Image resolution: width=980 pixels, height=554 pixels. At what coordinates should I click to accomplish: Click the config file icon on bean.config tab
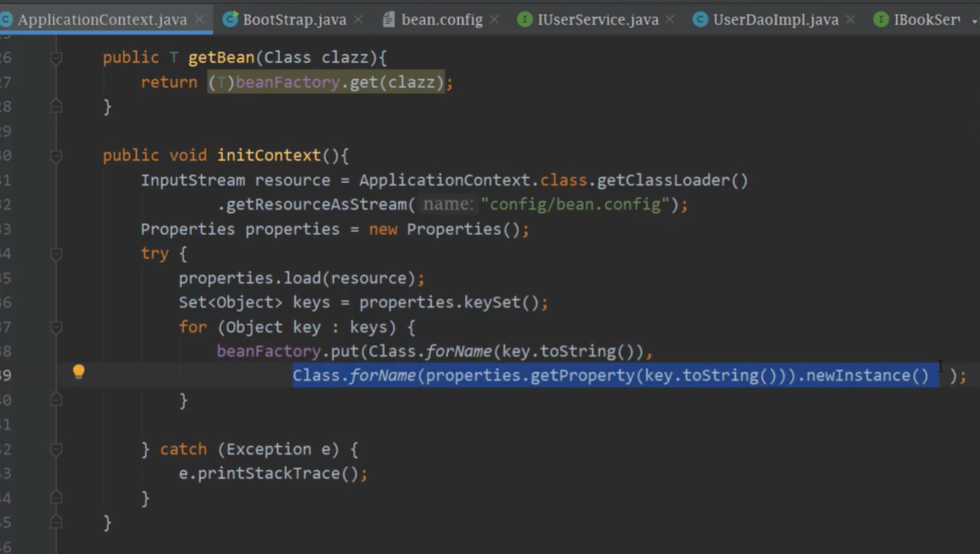click(388, 20)
